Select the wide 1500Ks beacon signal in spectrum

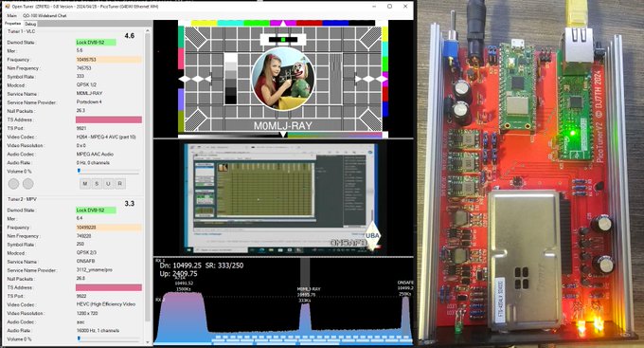(x=183, y=311)
